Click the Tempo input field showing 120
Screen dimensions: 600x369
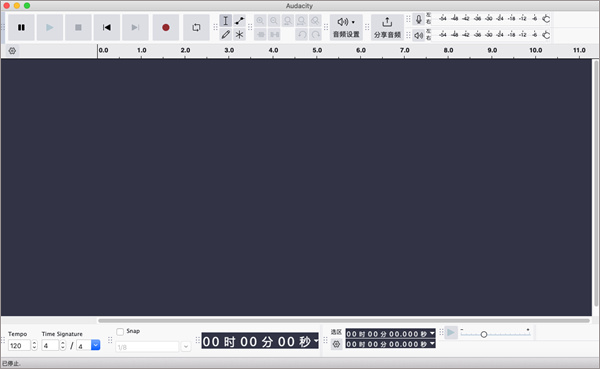19,345
